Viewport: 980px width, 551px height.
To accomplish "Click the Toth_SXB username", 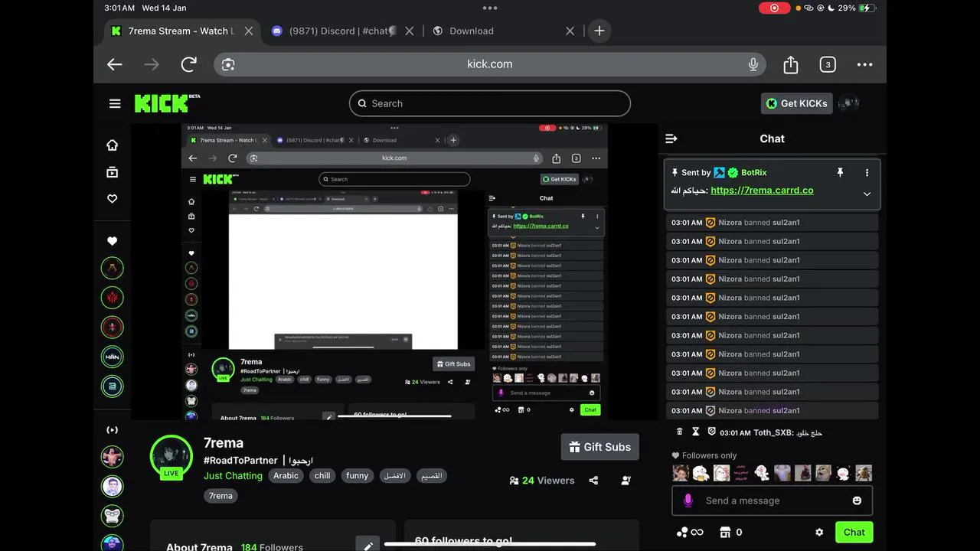I will pyautogui.click(x=771, y=432).
